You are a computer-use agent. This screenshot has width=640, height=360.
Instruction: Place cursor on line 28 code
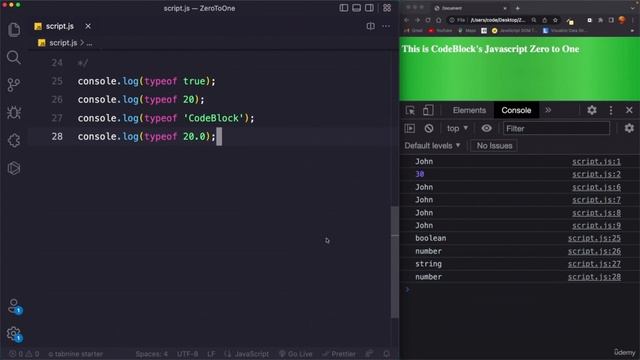pyautogui.click(x=146, y=136)
